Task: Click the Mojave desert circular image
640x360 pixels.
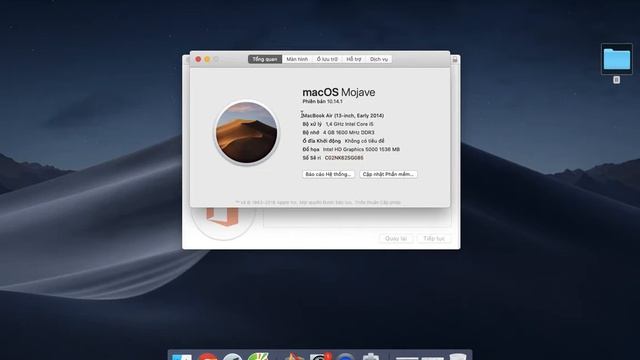Action: click(247, 133)
